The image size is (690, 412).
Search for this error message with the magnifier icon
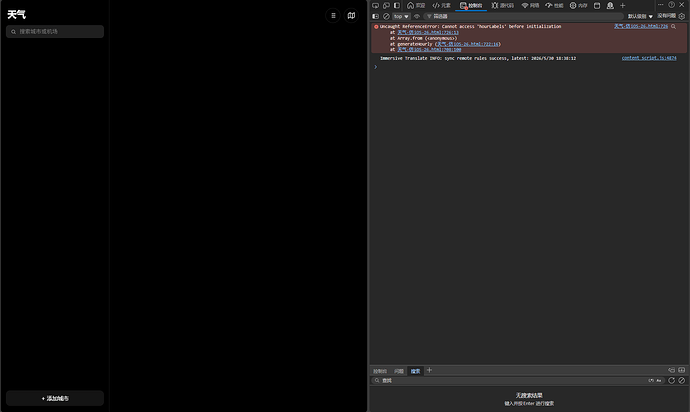pyautogui.click(x=673, y=26)
